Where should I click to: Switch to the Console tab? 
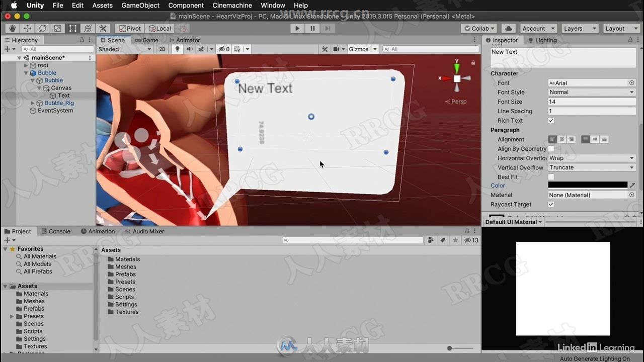coord(55,231)
